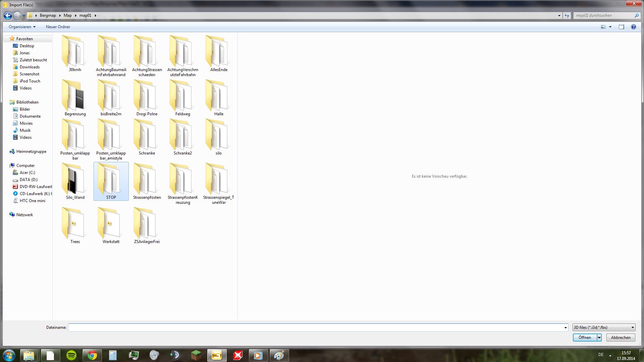Open the view options dropdown arrow

610,27
